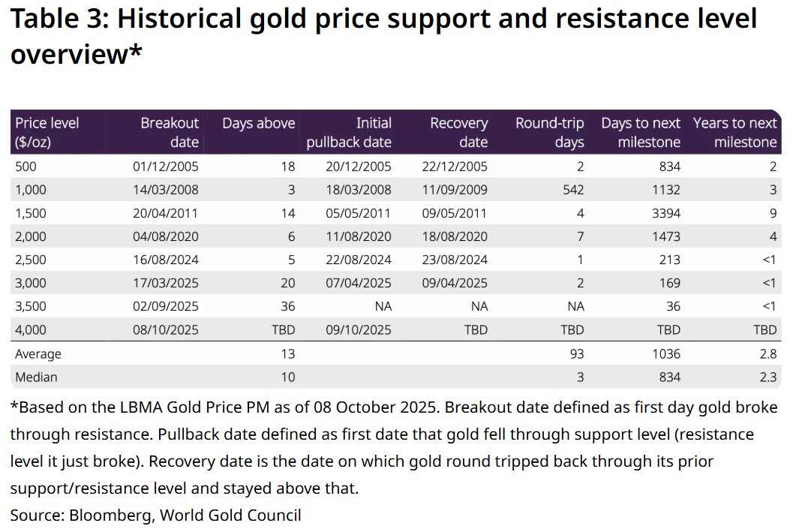The image size is (808, 532).
Task: Select the 'Days above' column header
Action: pyautogui.click(x=259, y=123)
